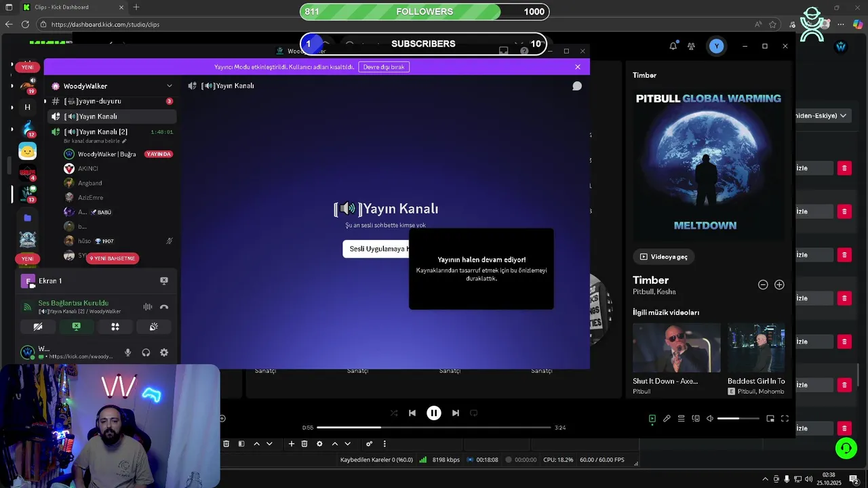Go to previous track in Spotify
Viewport: 868px width, 488px height.
[412, 413]
